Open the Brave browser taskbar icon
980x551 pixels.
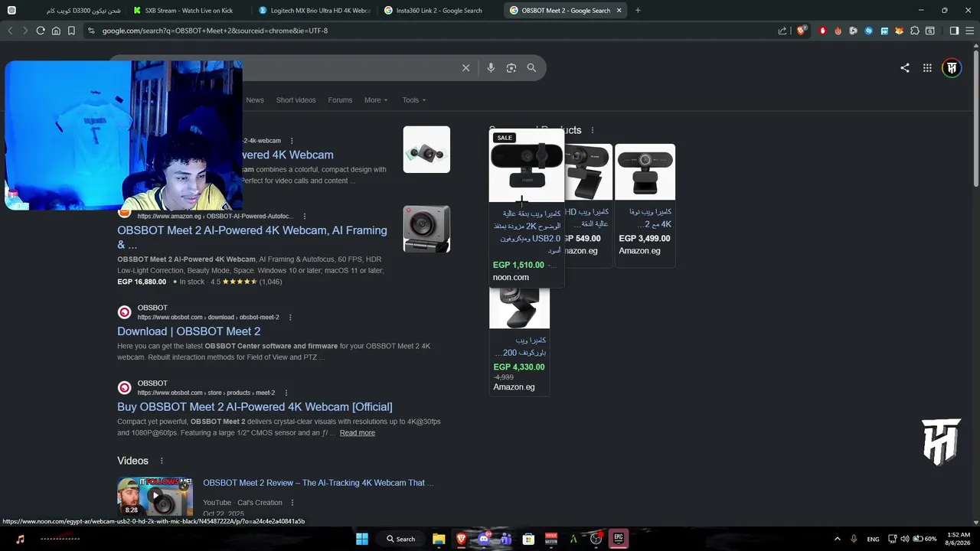coord(461,539)
